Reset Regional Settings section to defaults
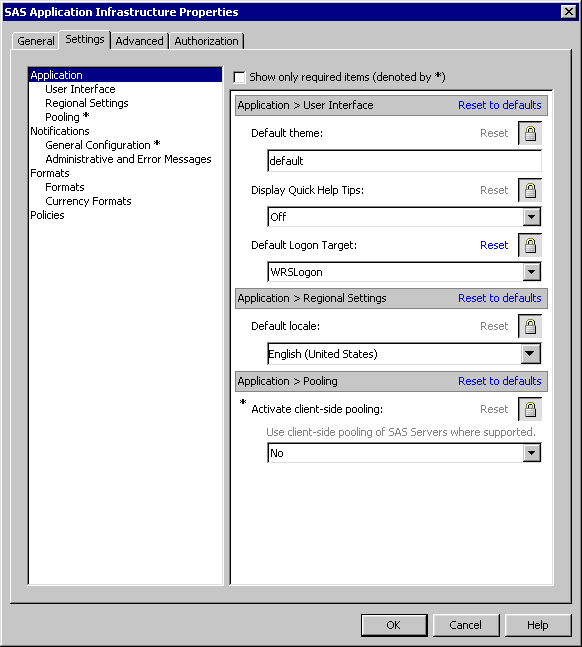Viewport: 582px width, 647px height. [x=499, y=298]
